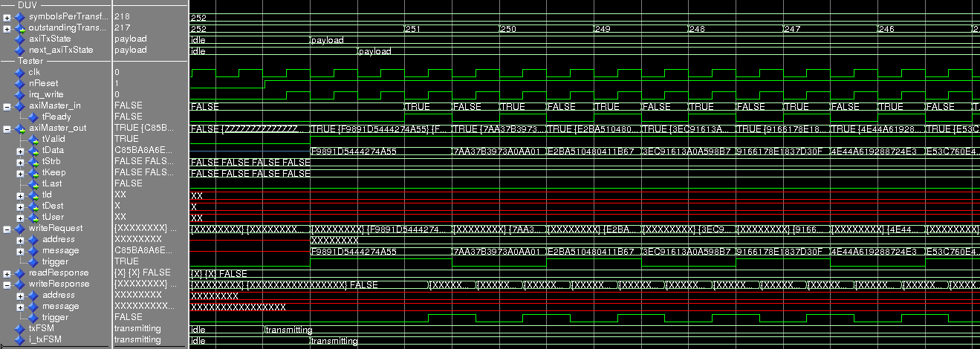
Task: Click the txFSM signal diamond icon
Action: 19,328
